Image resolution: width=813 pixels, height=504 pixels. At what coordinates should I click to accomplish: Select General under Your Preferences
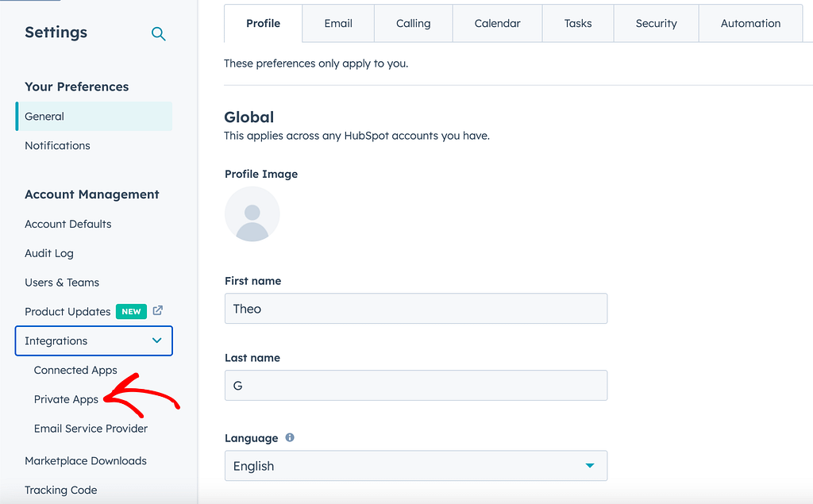pos(94,116)
